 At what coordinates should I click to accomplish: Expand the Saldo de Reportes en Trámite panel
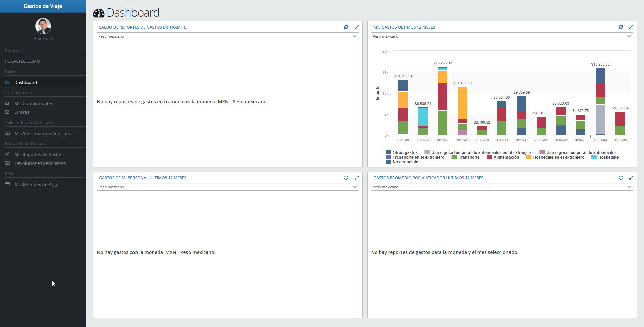click(357, 27)
